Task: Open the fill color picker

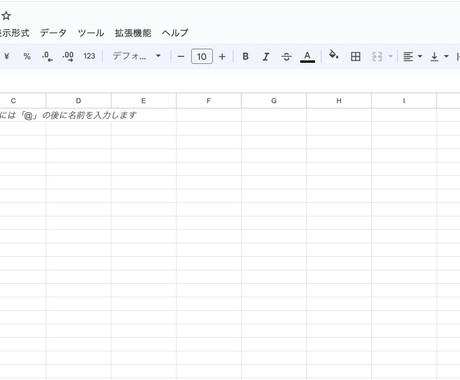Action: pos(334,56)
